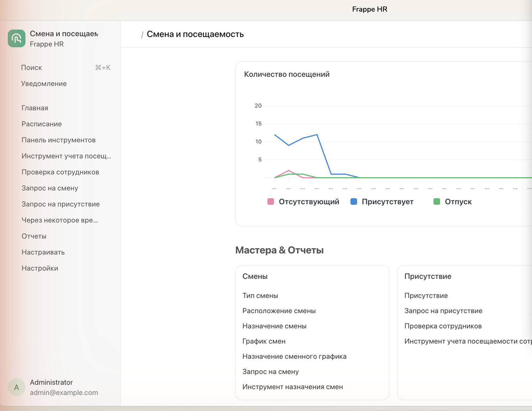
Task: Open Запрос на присутствие in the sidebar
Action: (x=61, y=204)
